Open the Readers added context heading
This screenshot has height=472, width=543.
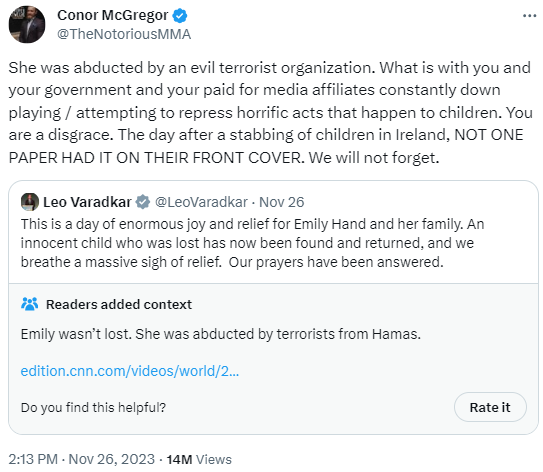point(119,304)
